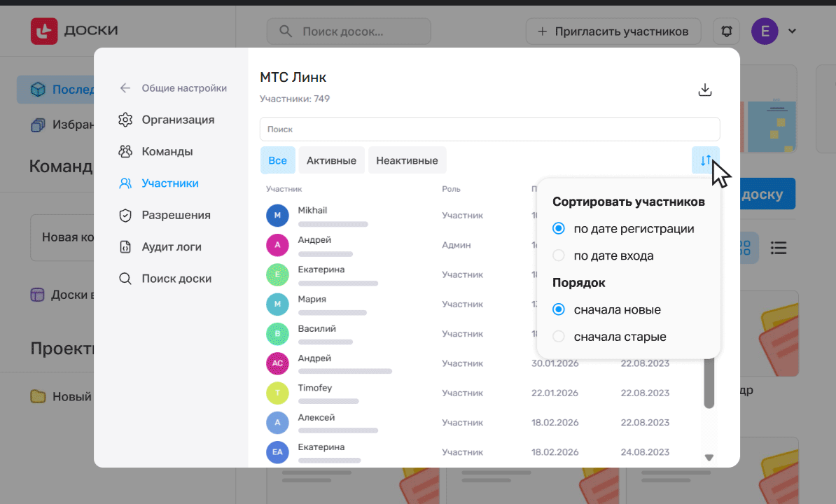Screen dimensions: 836x504
Task: Select sort by по дате регистрации
Action: click(559, 228)
